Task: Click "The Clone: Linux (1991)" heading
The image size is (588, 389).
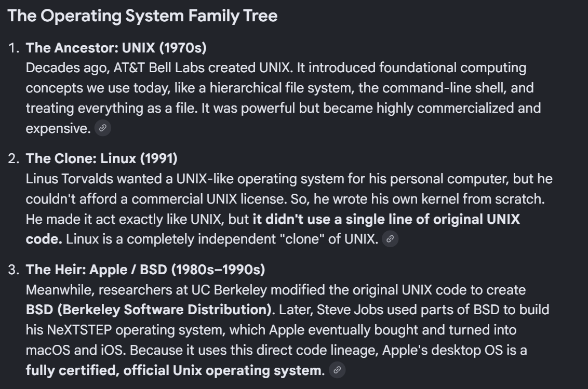Action: point(102,158)
